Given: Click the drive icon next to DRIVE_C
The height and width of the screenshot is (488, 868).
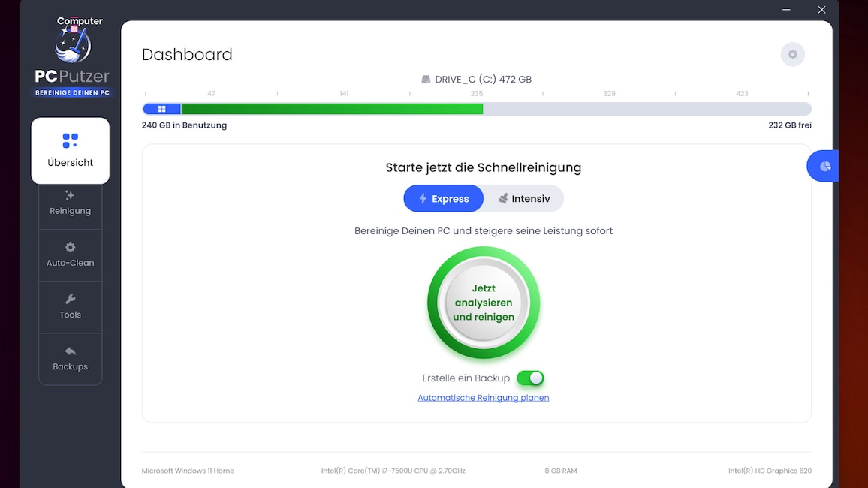Looking at the screenshot, I should 426,79.
